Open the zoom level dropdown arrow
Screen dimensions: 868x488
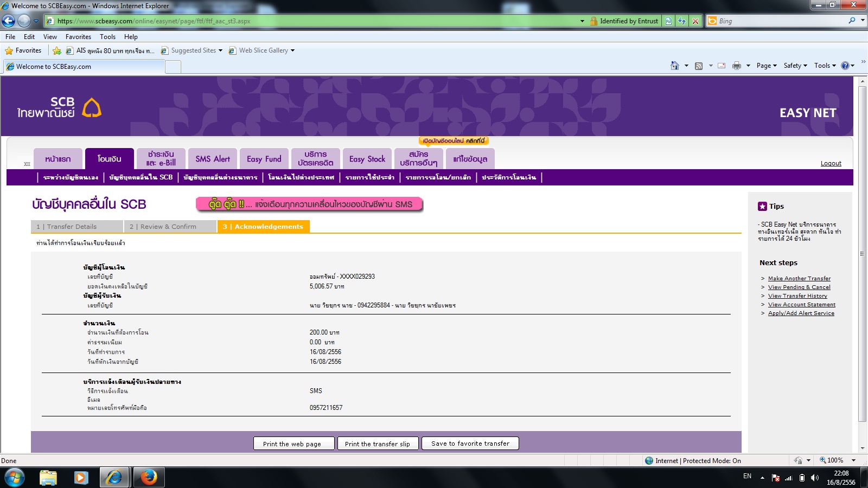point(853,460)
